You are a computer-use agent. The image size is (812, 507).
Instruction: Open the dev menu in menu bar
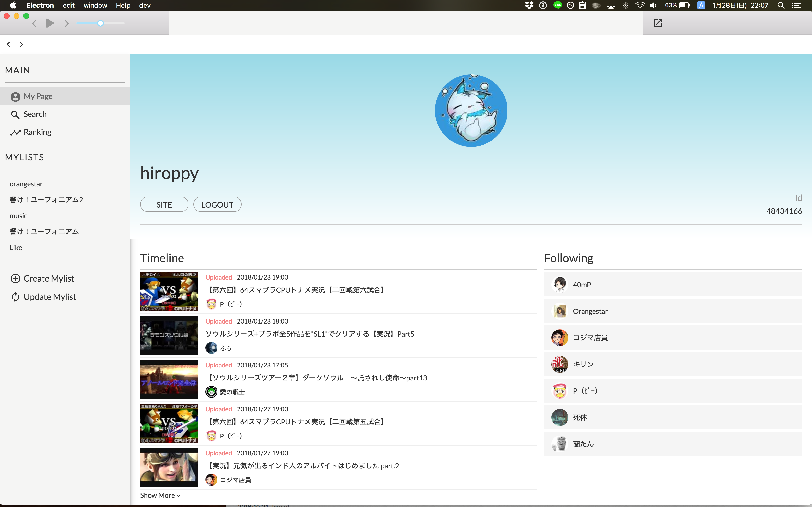pyautogui.click(x=145, y=5)
